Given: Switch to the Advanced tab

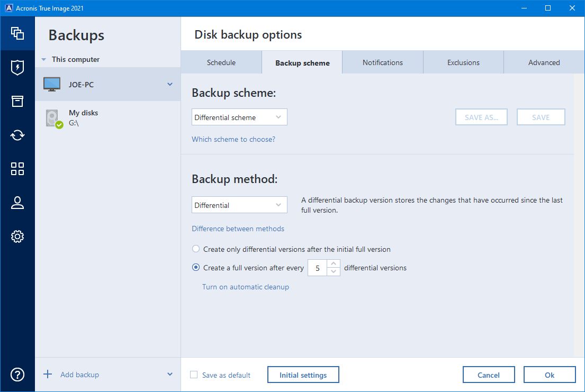Looking at the screenshot, I should (544, 62).
